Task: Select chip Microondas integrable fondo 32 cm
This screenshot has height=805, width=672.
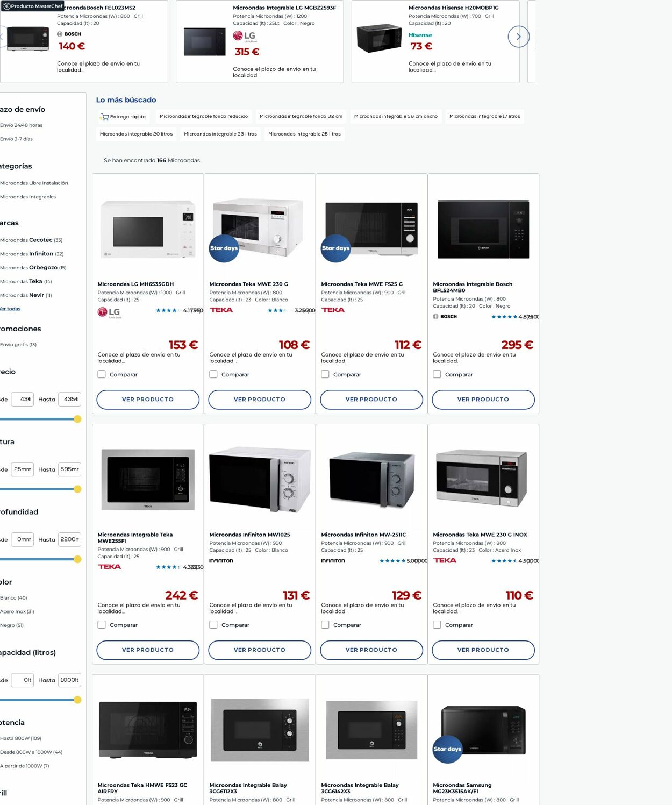Action: point(301,116)
